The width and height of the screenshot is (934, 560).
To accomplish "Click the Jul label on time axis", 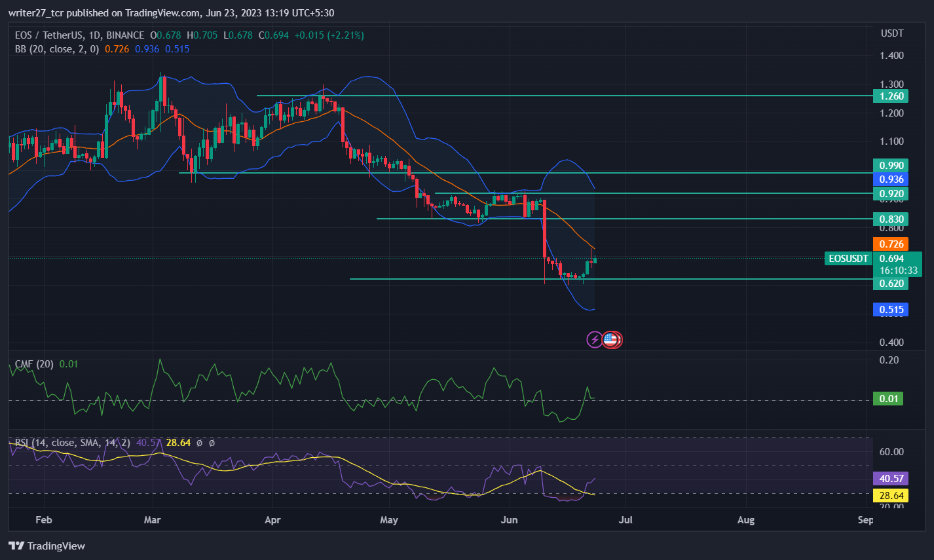I will 626,520.
